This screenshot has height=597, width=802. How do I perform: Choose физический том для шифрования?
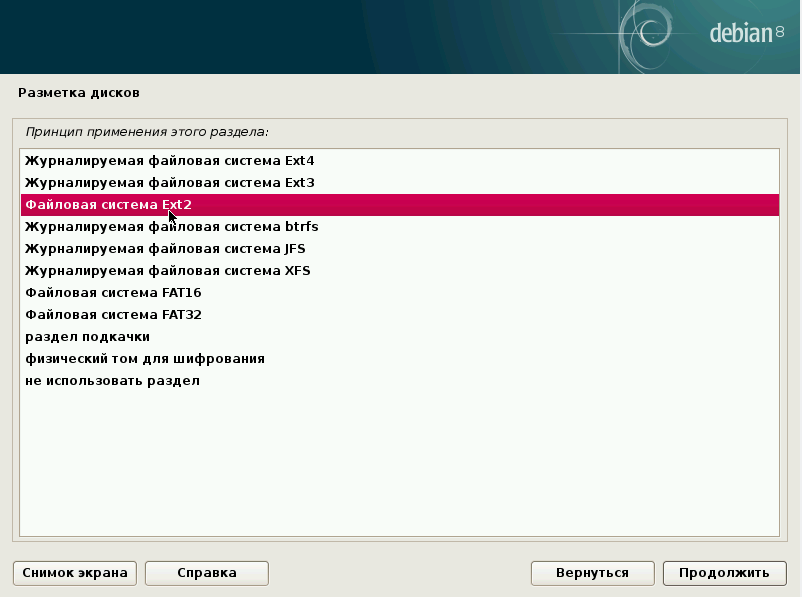click(x=145, y=359)
